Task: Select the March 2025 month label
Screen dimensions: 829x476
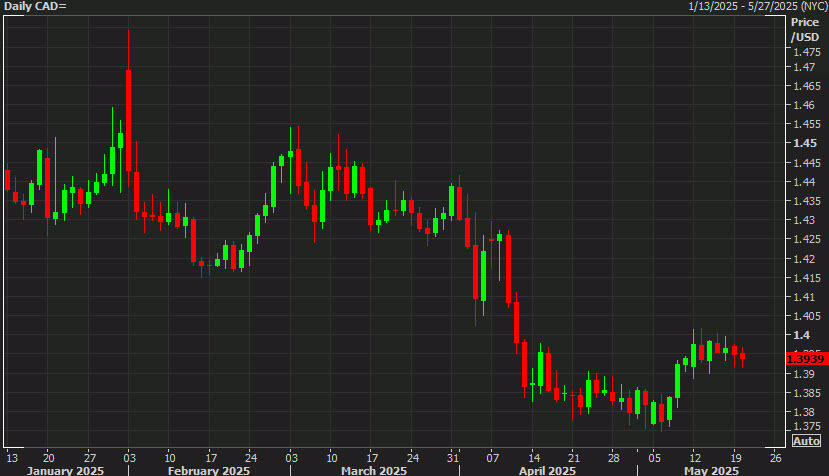Action: 374,470
